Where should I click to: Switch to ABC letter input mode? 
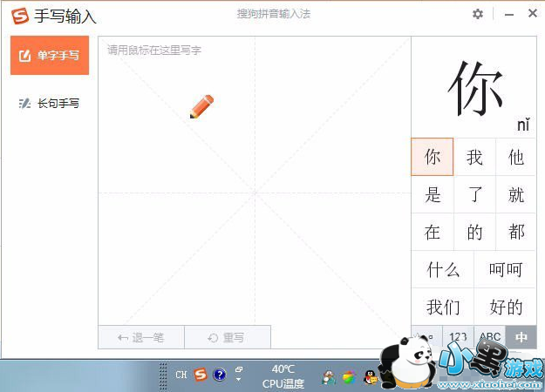(x=490, y=337)
